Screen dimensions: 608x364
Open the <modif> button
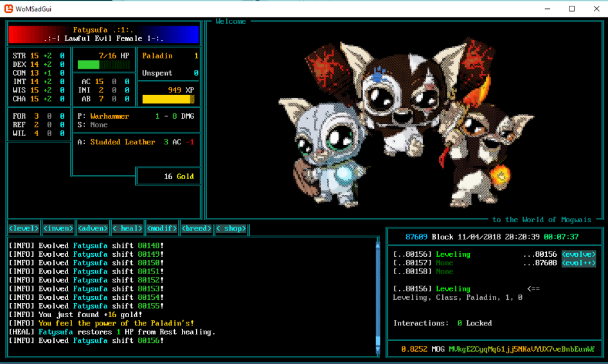coord(162,229)
